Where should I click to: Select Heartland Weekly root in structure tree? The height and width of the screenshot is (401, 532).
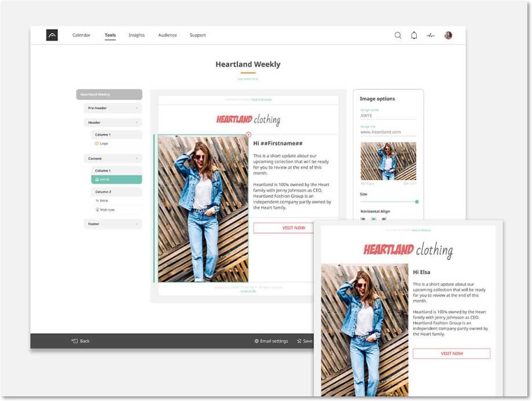[109, 94]
